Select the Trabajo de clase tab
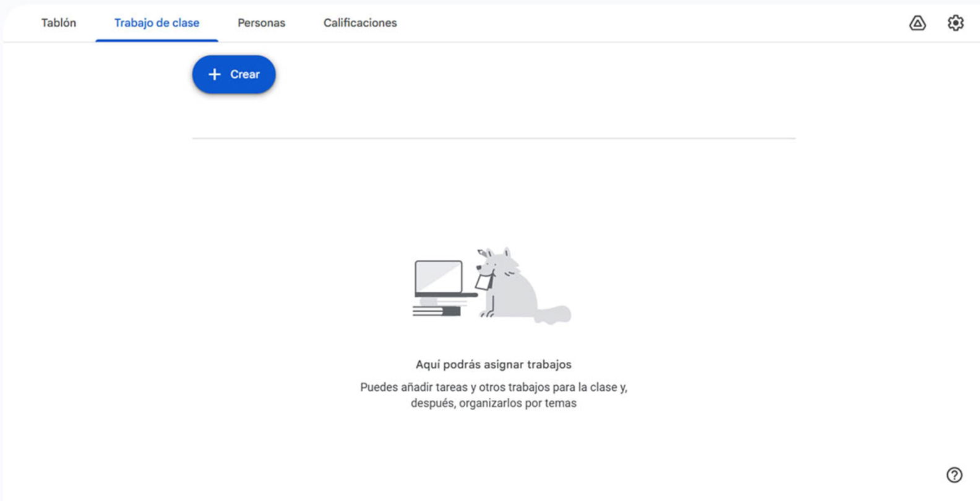The height and width of the screenshot is (501, 980). (157, 23)
